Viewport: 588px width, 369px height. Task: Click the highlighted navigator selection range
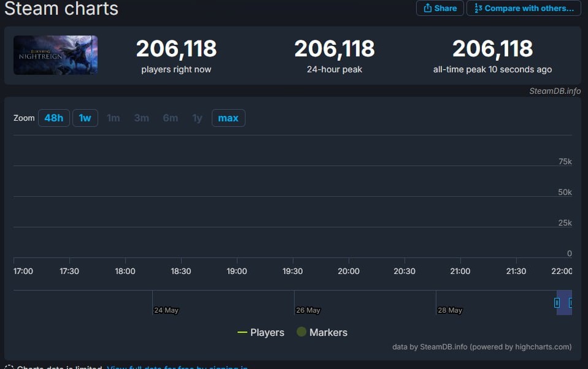(564, 303)
